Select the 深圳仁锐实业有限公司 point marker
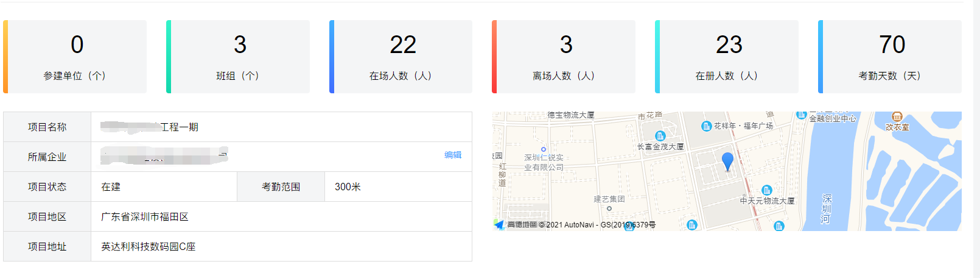This screenshot has width=980, height=278. tap(544, 149)
